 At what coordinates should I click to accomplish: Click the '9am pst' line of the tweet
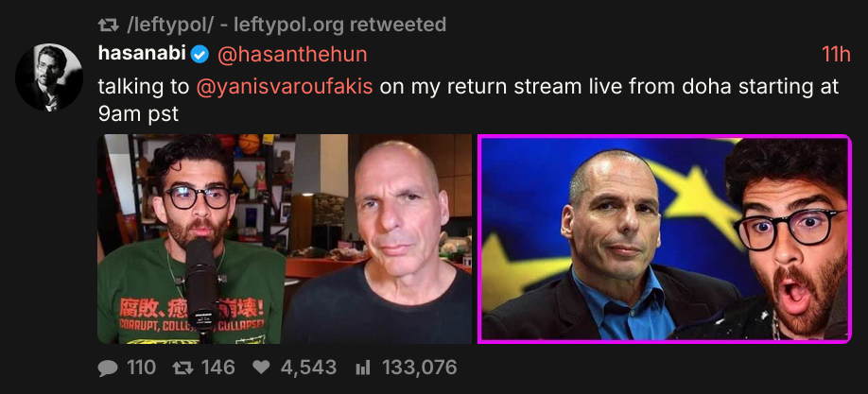138,113
